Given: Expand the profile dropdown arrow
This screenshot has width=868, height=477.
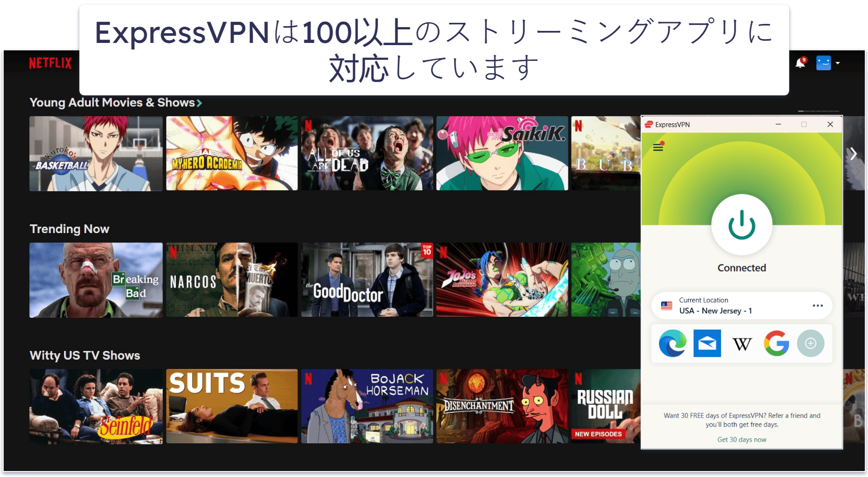Looking at the screenshot, I should tap(838, 63).
